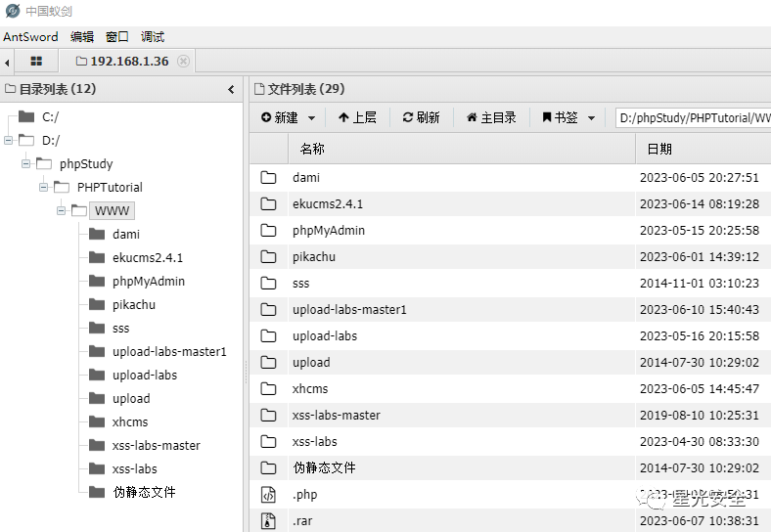Click upload-labs folder icon in file list

tap(268, 335)
